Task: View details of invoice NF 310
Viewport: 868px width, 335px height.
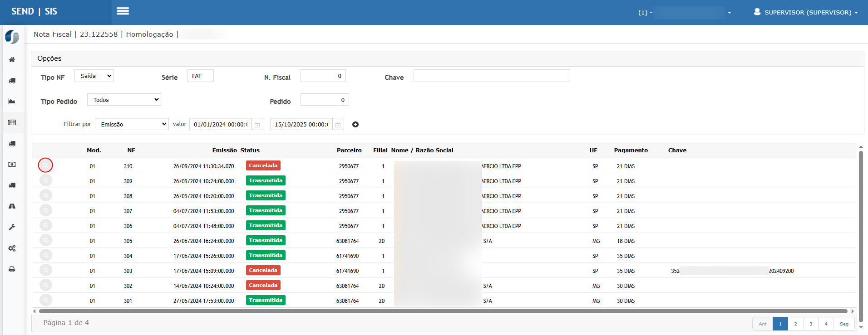Action: coord(45,165)
